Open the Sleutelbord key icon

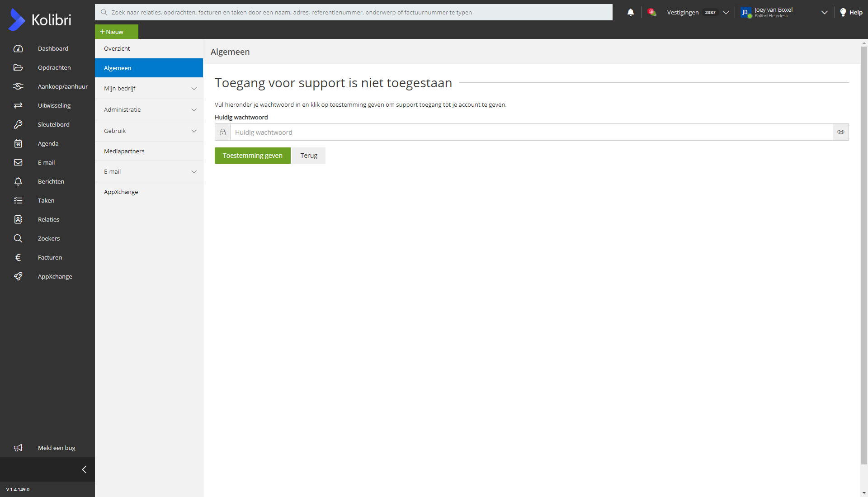pos(18,124)
